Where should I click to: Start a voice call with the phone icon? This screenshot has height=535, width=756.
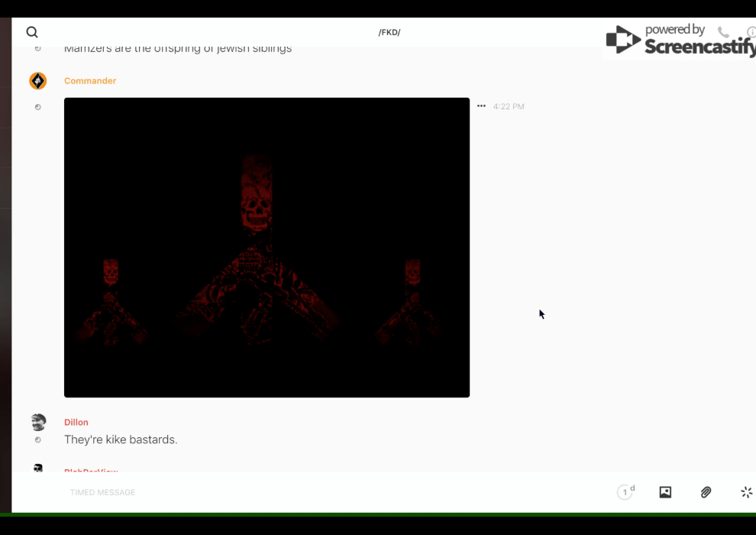723,32
